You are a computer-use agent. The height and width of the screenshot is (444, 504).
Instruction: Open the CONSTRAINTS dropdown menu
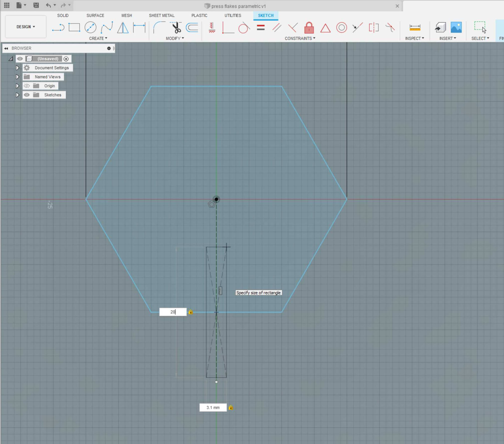[300, 38]
